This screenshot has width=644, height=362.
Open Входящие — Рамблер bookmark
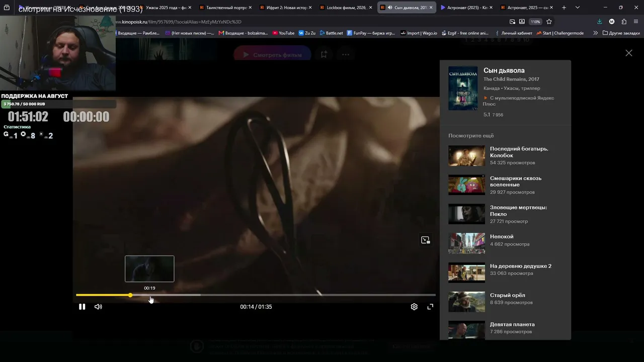[x=138, y=33]
